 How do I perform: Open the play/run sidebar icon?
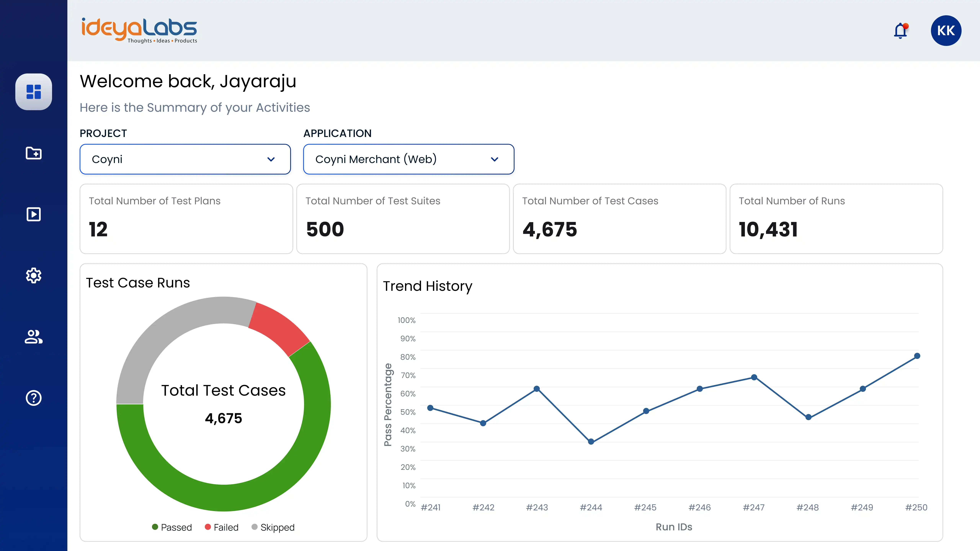(33, 214)
